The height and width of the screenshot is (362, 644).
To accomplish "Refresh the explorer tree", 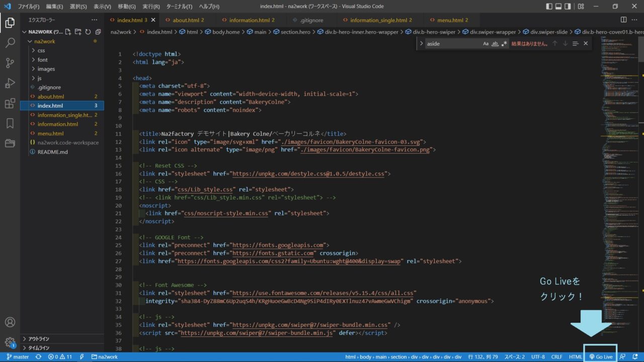I will 88,32.
